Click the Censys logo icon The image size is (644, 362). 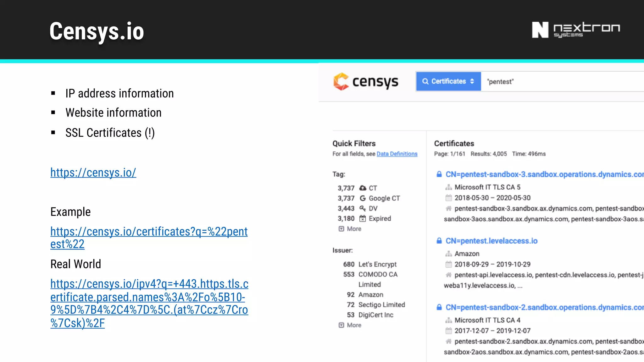click(341, 81)
